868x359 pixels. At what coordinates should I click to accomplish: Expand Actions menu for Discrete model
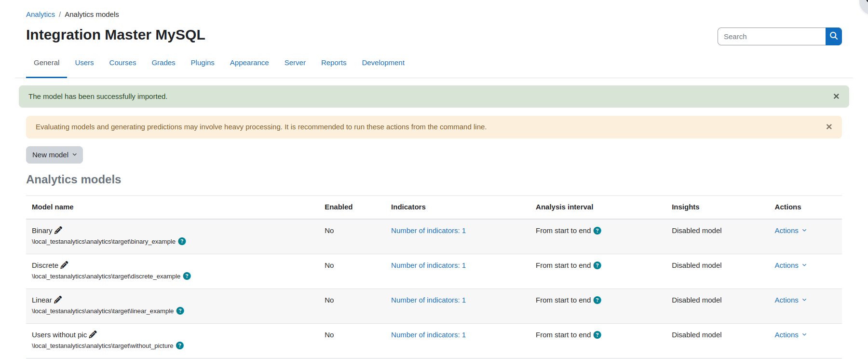(790, 265)
